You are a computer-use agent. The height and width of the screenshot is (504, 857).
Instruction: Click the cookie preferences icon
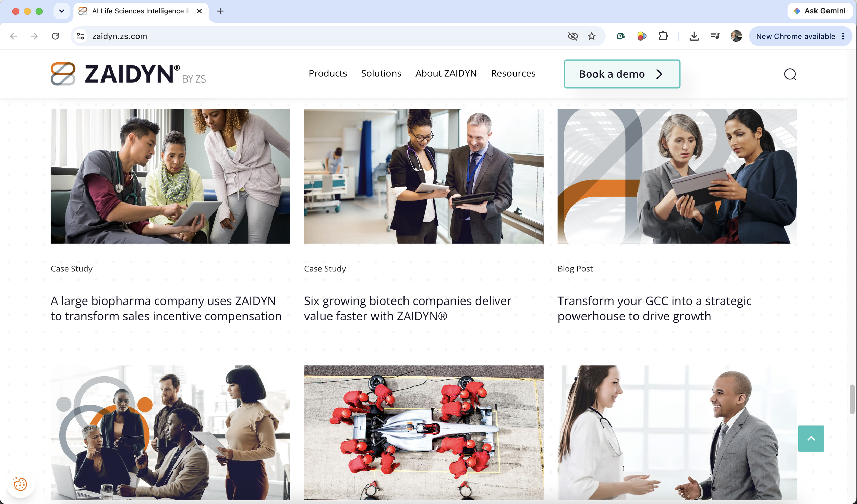tap(20, 484)
